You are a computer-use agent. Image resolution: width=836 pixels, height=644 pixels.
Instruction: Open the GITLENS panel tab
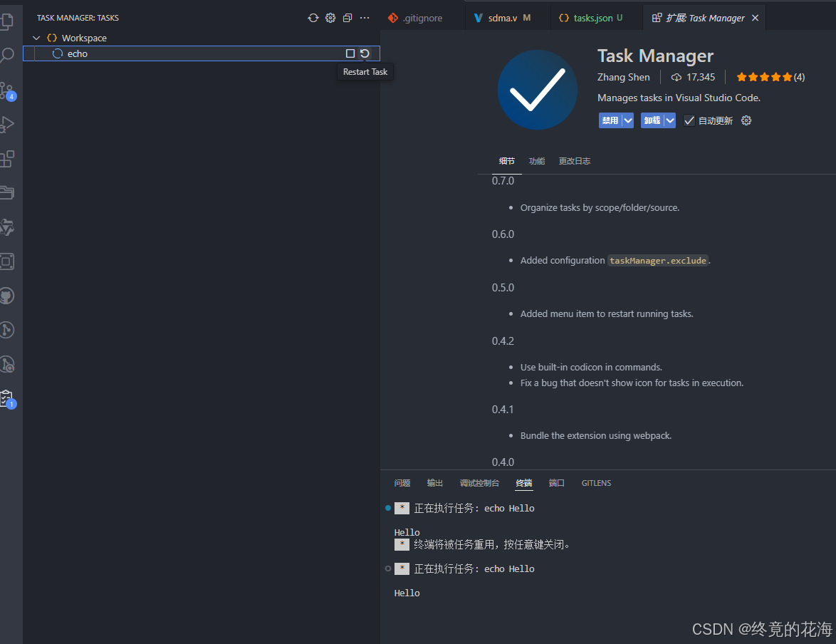click(596, 483)
